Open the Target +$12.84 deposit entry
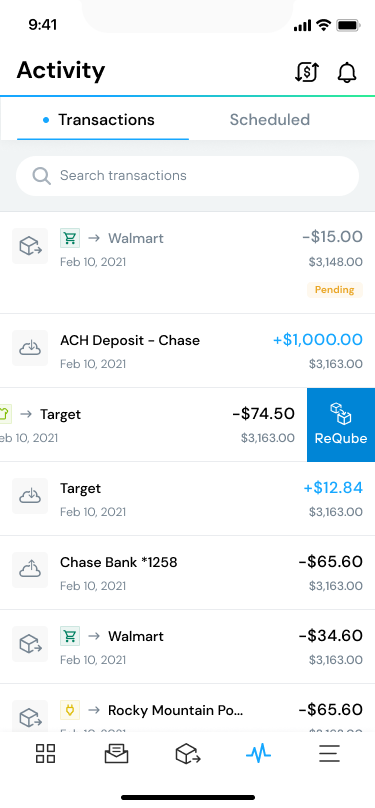This screenshot has height=808, width=375. 188,499
